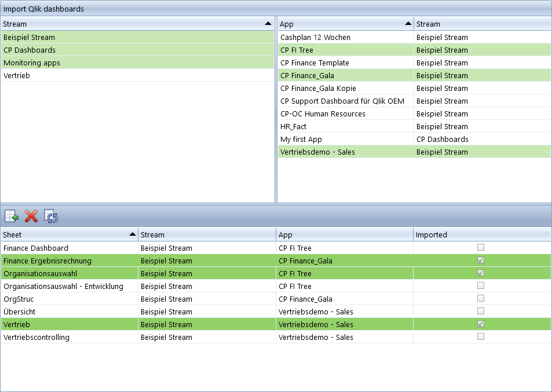Sort sheets table by App column header

pos(345,235)
